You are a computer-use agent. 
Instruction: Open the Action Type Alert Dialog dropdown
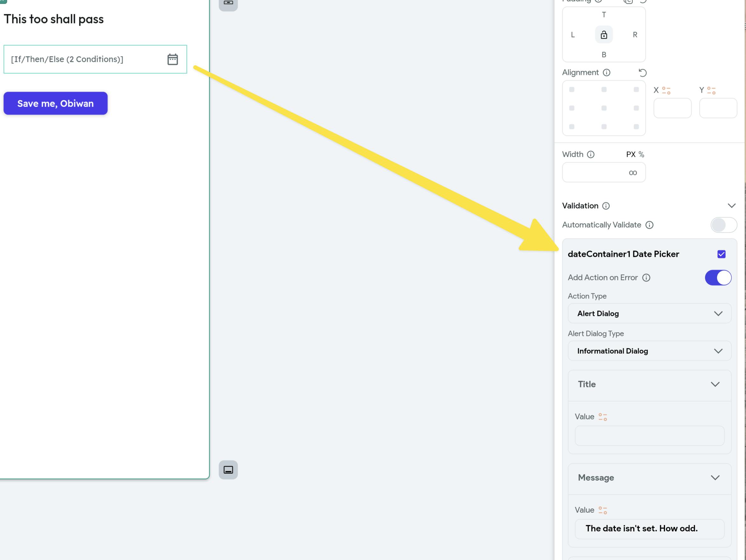click(x=649, y=313)
